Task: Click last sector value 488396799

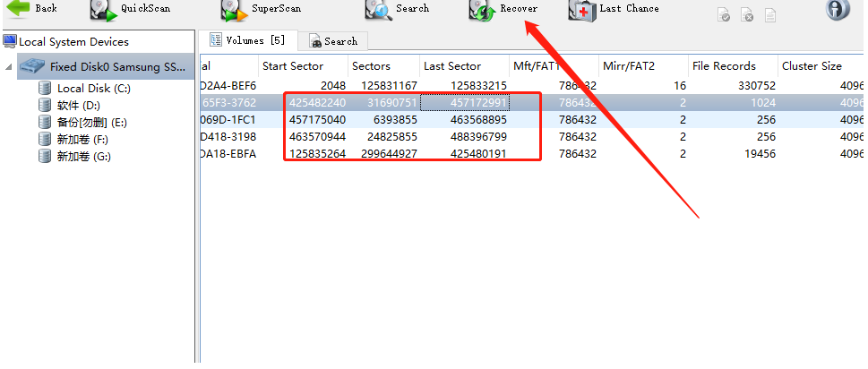Action: point(479,137)
